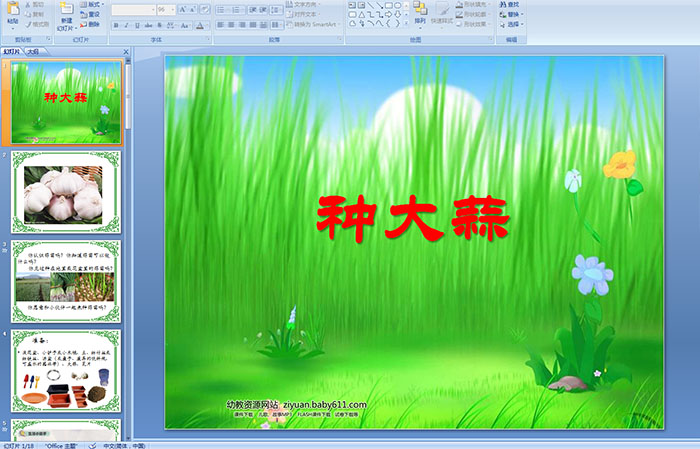
Task: Open the Character Spacing (AV) dropdown
Action: tap(171, 25)
